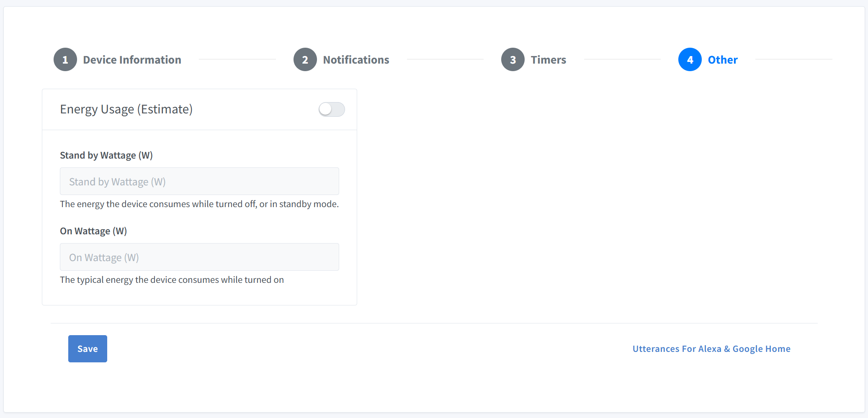
Task: Click into the On Wattage input box
Action: (x=199, y=257)
